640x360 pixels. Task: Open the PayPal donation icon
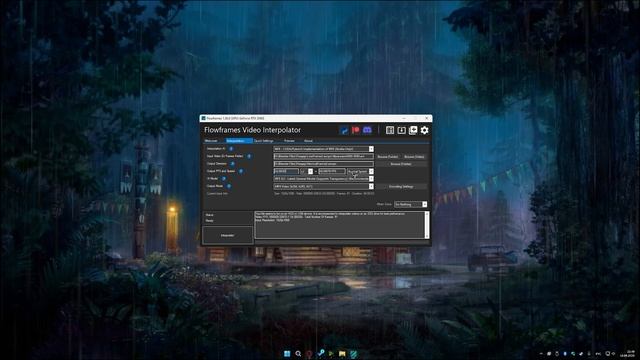(344, 130)
